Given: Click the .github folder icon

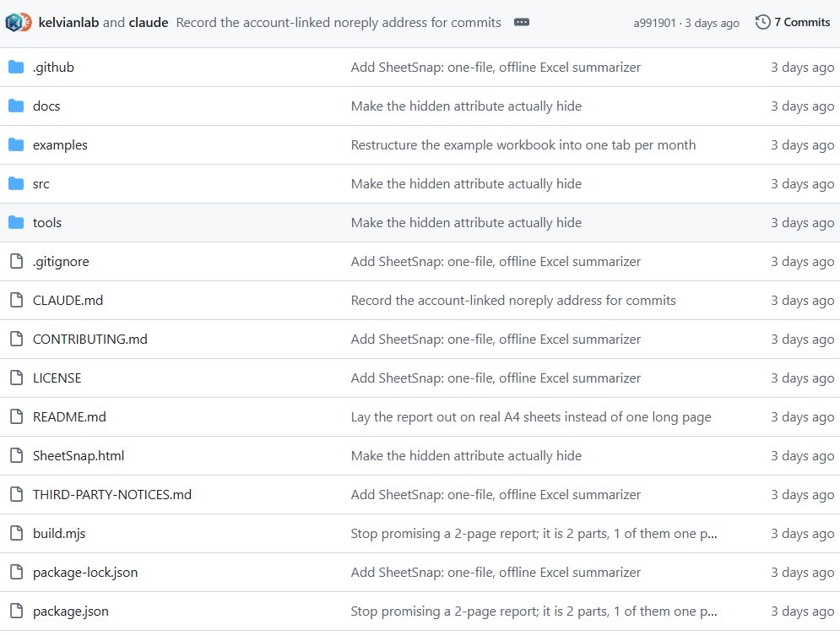Looking at the screenshot, I should (16, 67).
